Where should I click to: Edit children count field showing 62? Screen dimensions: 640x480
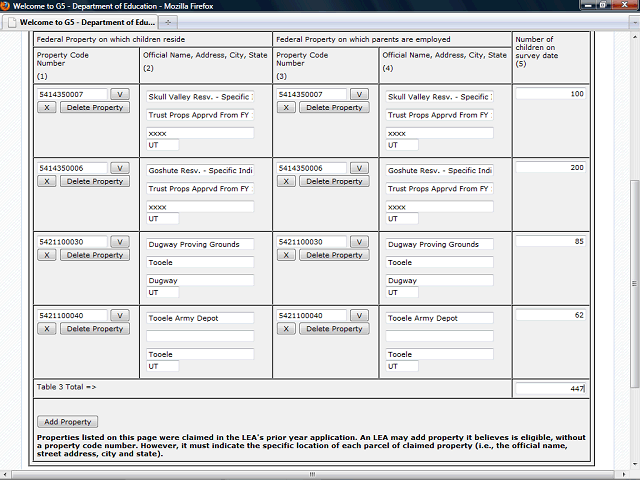pos(551,315)
